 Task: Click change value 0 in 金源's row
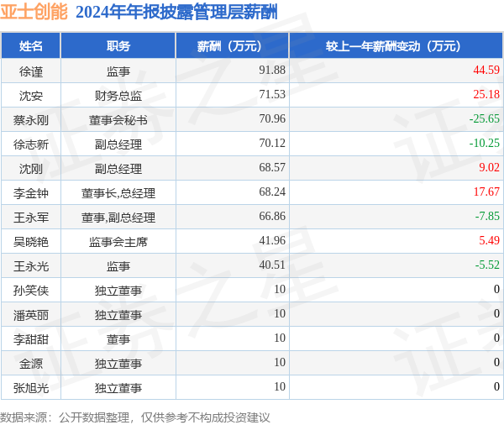(496, 364)
